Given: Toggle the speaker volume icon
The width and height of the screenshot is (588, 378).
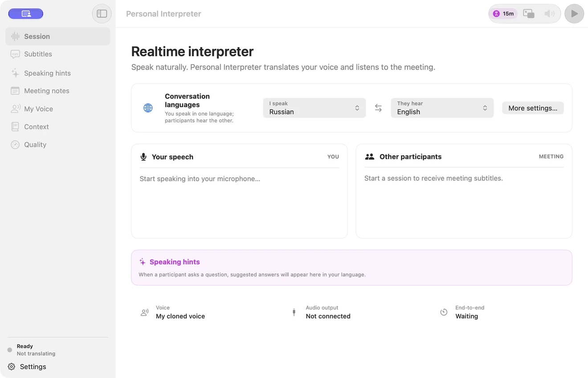Looking at the screenshot, I should click(549, 14).
